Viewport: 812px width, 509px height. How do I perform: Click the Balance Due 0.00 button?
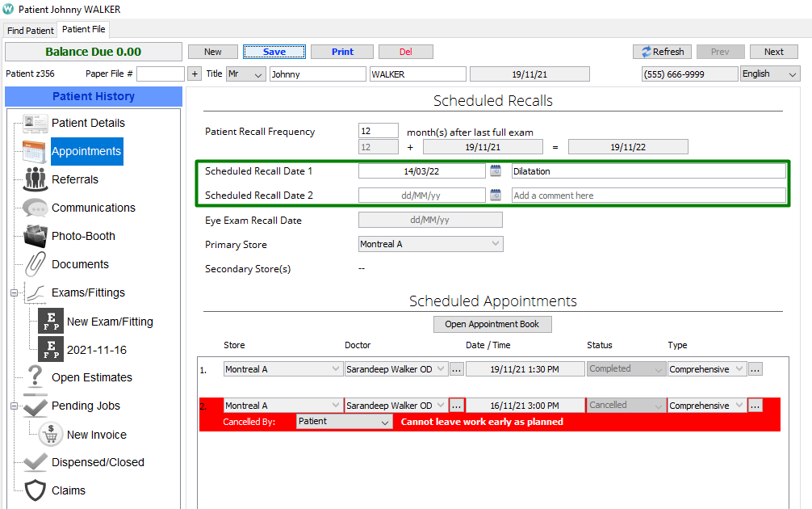93,52
